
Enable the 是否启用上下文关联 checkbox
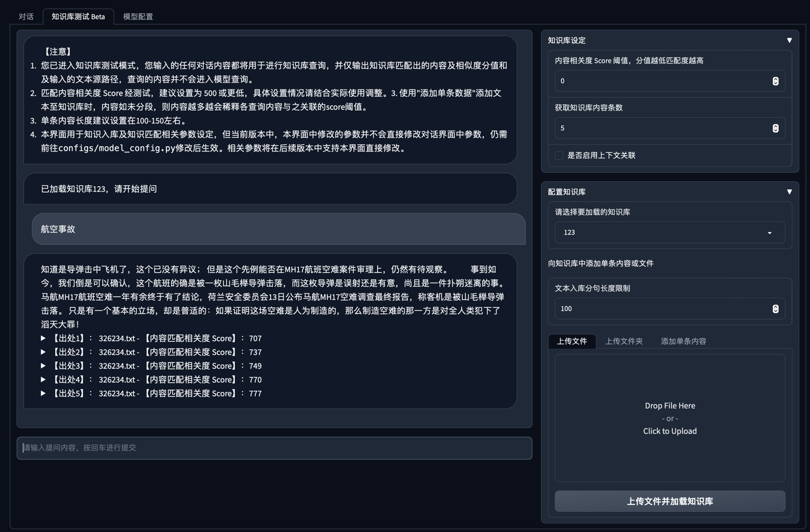(559, 155)
